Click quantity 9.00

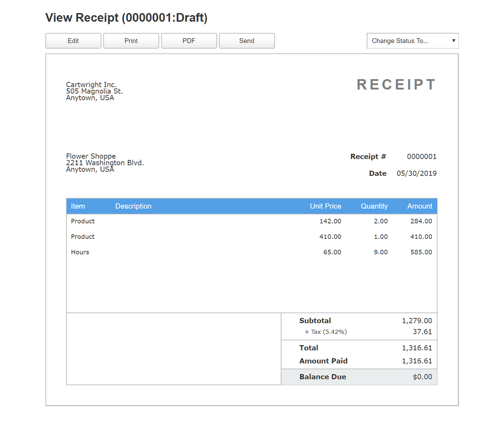pyautogui.click(x=381, y=252)
